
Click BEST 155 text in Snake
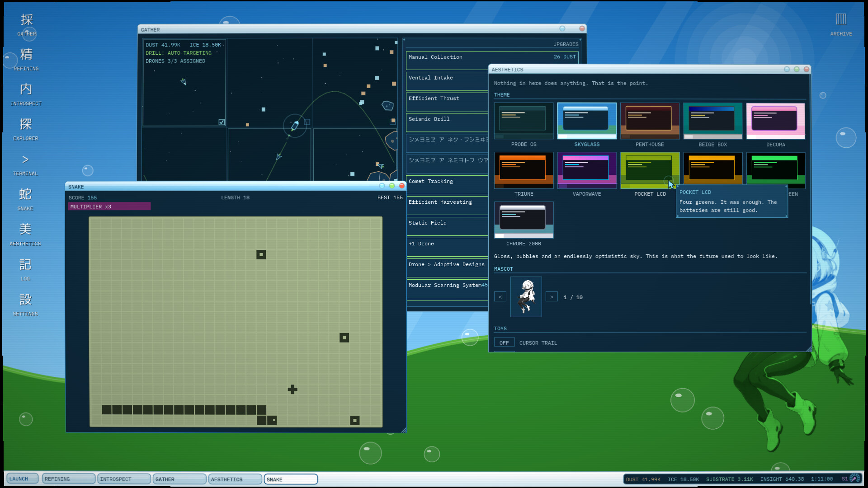click(390, 197)
